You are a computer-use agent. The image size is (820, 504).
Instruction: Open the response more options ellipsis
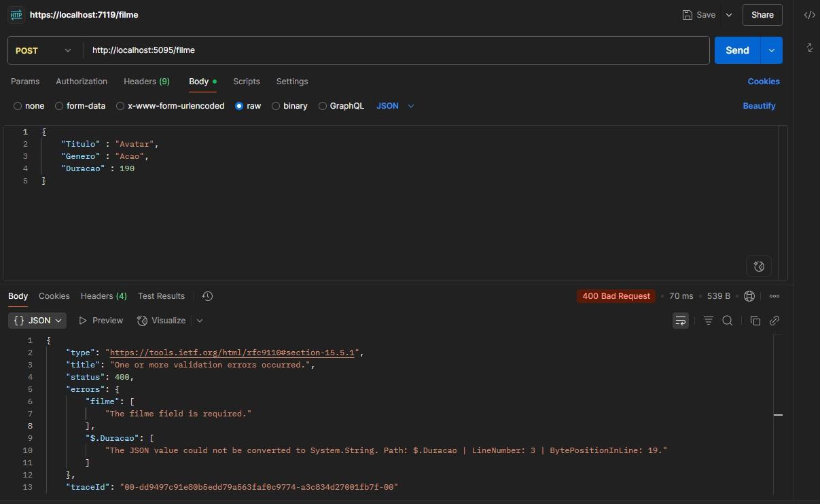coord(774,296)
